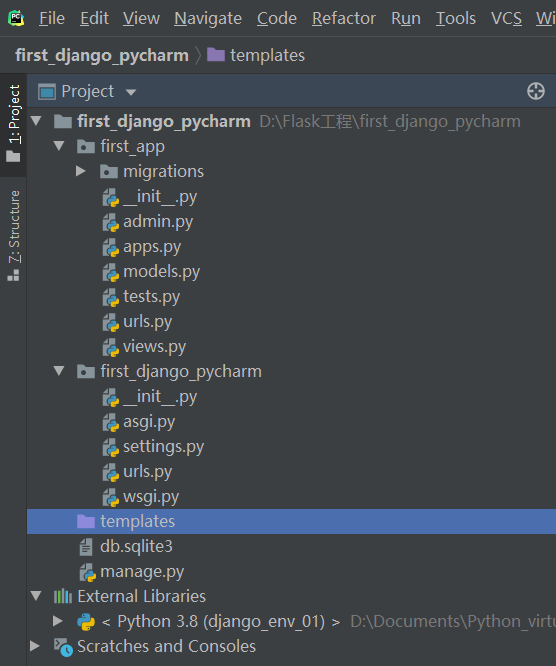Click the inner first_django_pycharm package folder icon

point(86,372)
